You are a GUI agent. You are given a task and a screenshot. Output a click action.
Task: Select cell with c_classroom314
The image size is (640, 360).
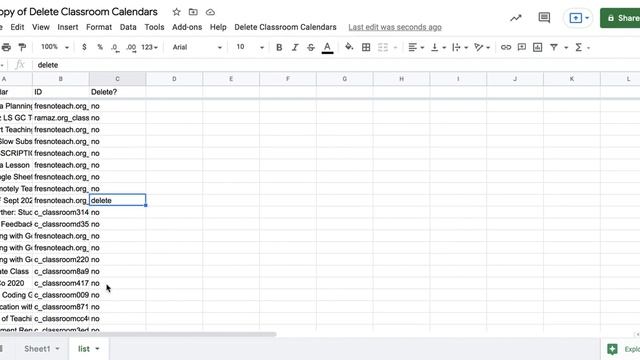point(61,212)
